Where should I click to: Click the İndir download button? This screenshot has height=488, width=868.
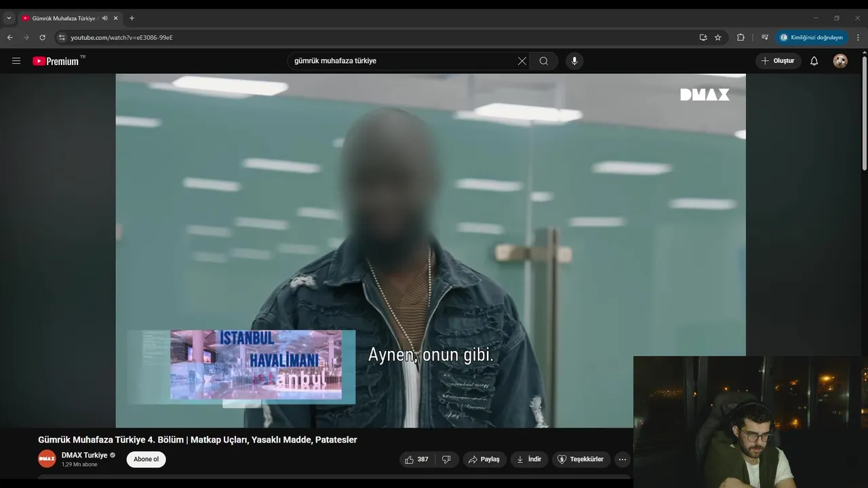tap(529, 460)
